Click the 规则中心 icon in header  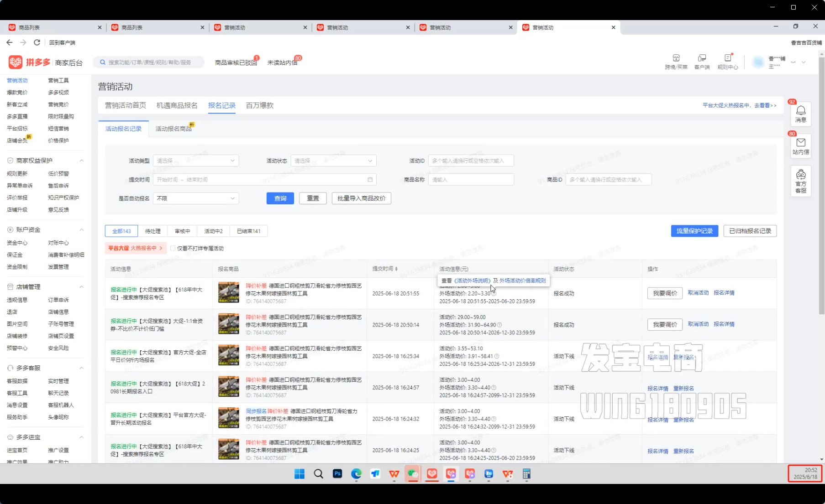(x=727, y=58)
